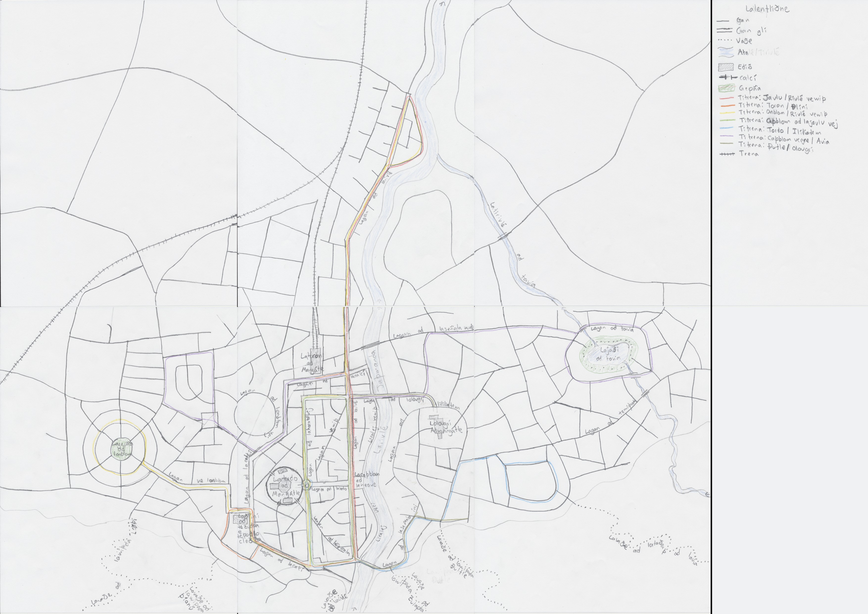This screenshot has height=614, width=868.
Task: Click the blue river symbol beside Ata
Action: click(726, 52)
